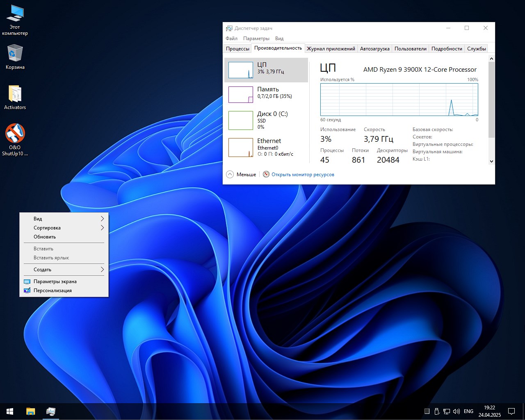
Task: Collapse details with the Меньше button
Action: click(x=241, y=175)
